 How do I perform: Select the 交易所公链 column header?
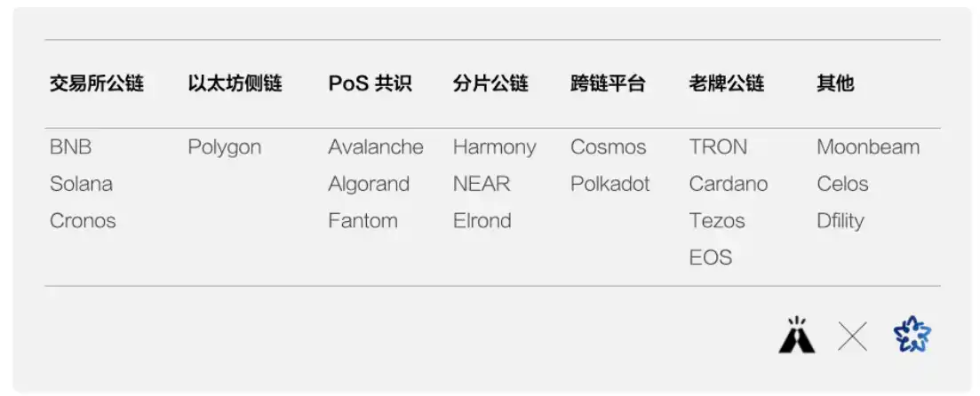tap(97, 83)
